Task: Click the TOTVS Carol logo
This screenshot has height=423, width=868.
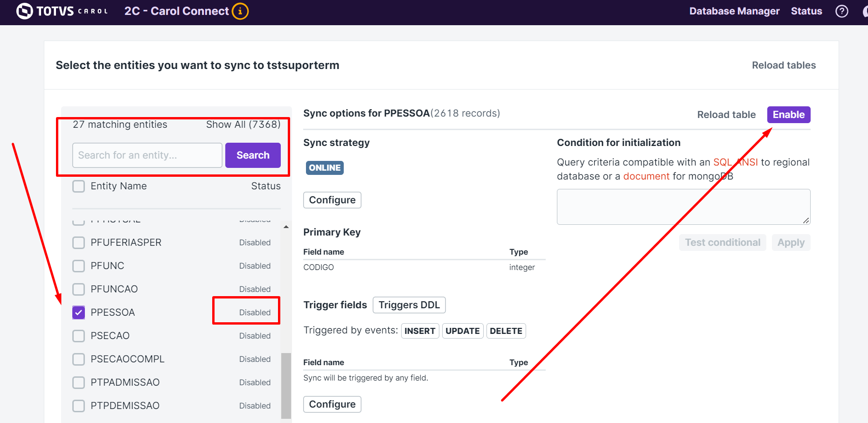Action: (61, 11)
